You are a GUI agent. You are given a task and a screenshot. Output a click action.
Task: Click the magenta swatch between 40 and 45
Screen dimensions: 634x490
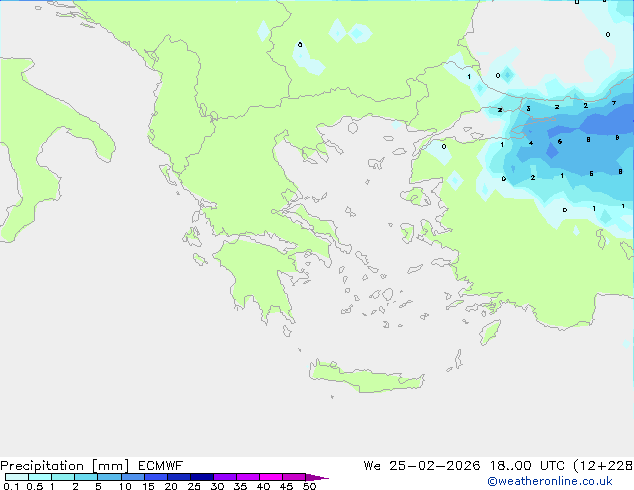tap(271, 477)
